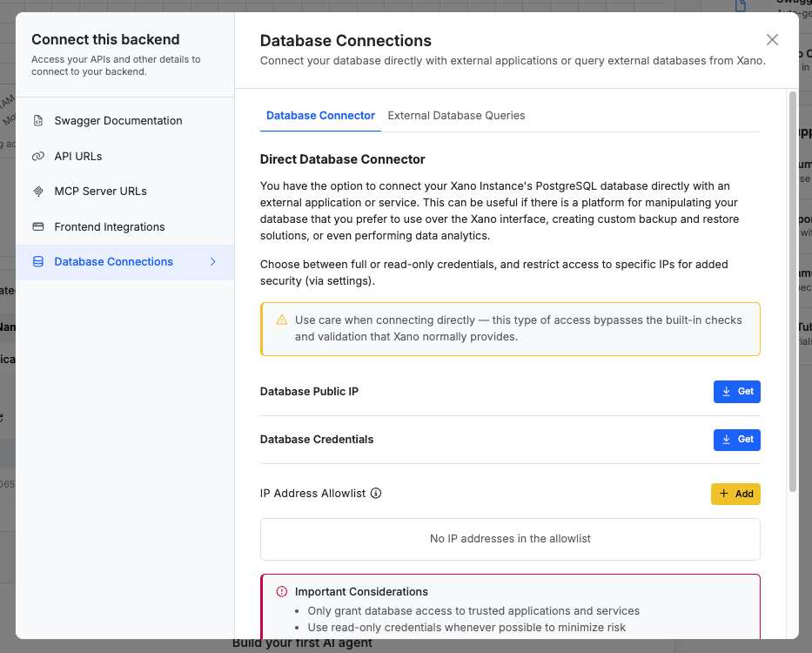Viewport: 812px width, 653px height.
Task: Click the IP Address Allowlist info icon
Action: coord(376,494)
